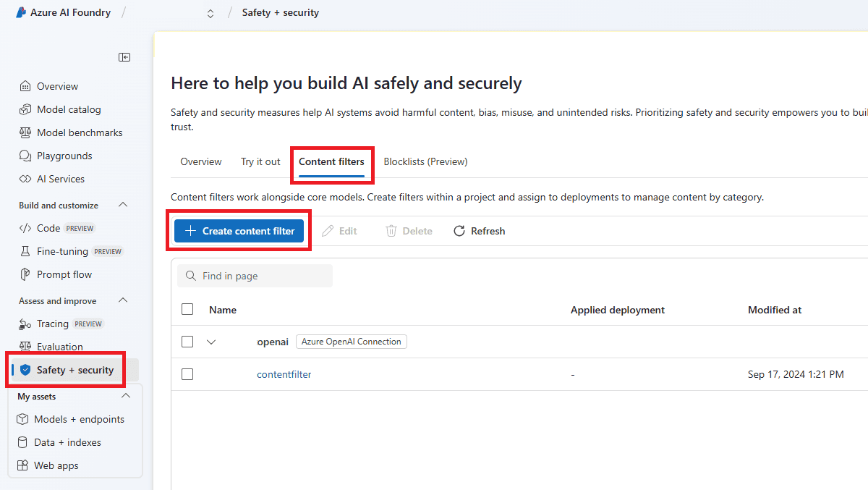Check the contentfilter row checkbox
Screen dimensions: 868x490
pyautogui.click(x=187, y=374)
